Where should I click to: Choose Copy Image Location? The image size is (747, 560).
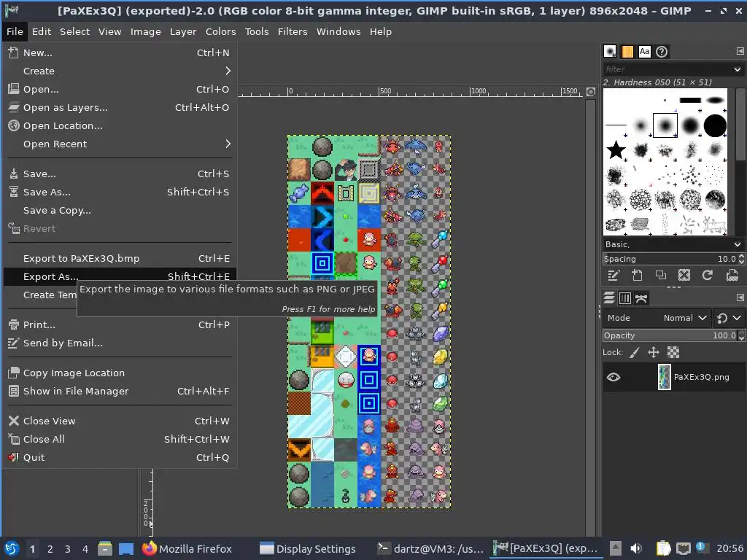(119, 373)
